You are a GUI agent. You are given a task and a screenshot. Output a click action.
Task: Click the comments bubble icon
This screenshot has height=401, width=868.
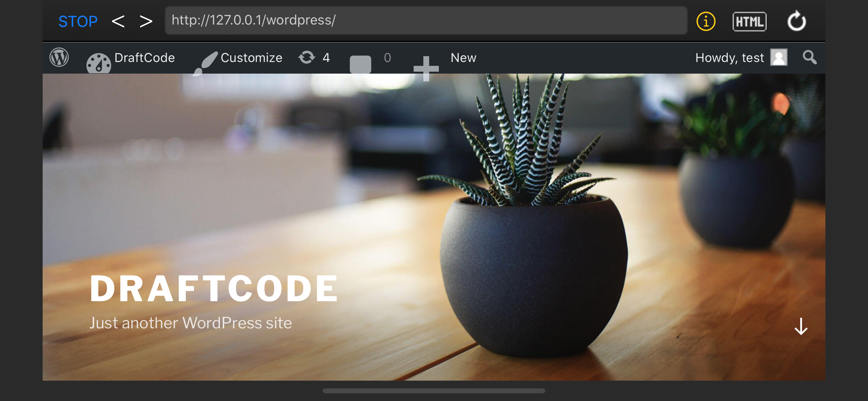[360, 64]
